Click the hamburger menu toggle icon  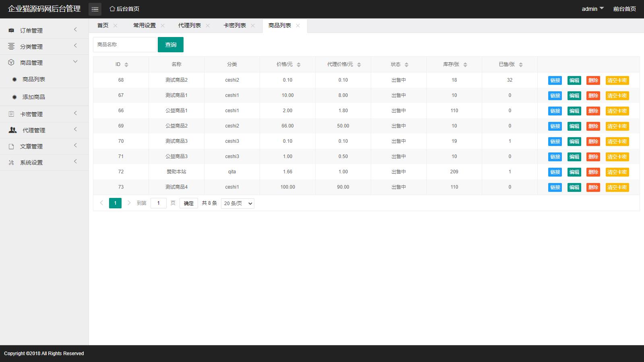pyautogui.click(x=95, y=9)
